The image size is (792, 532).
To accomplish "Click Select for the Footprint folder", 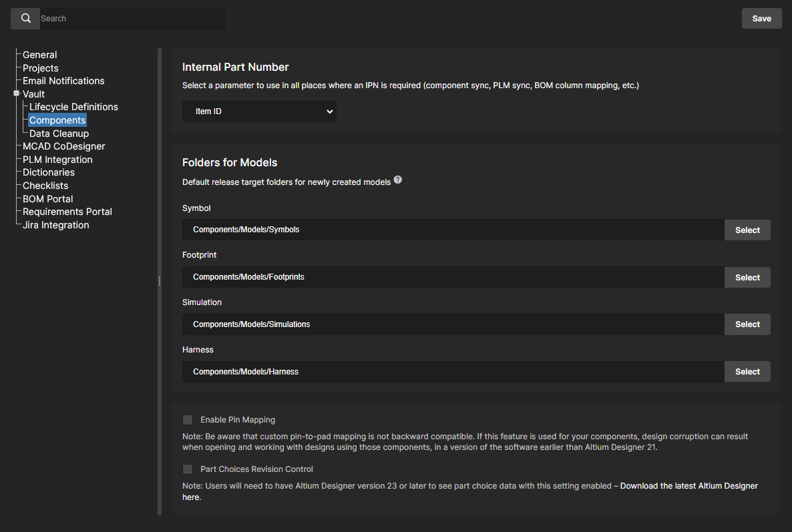I will [747, 278].
